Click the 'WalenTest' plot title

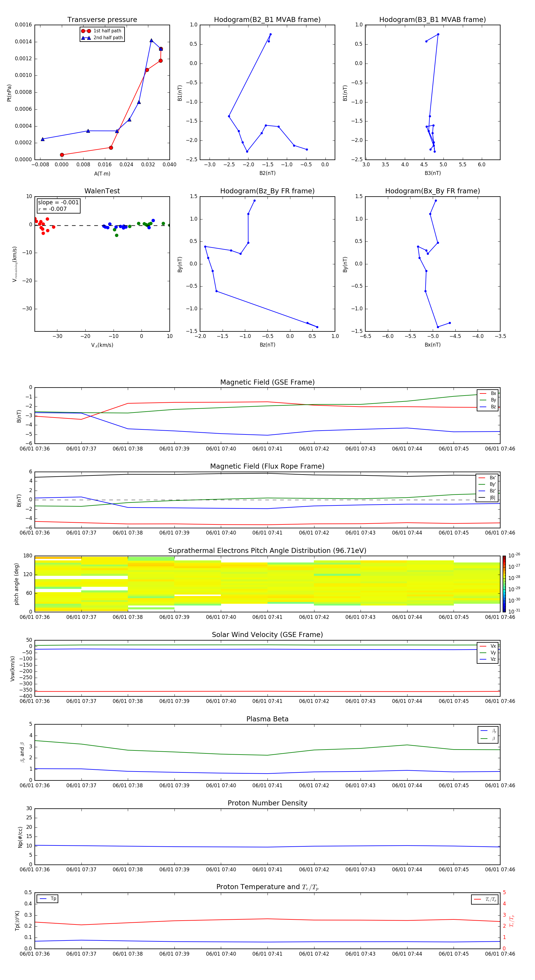[102, 191]
